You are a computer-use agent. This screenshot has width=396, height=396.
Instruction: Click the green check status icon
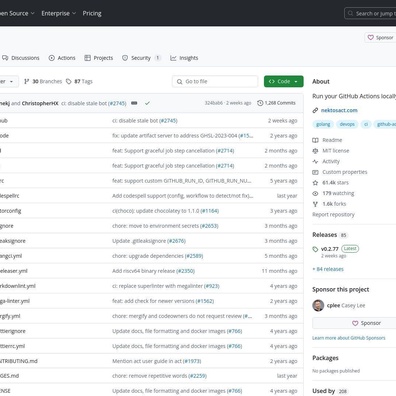(x=147, y=103)
